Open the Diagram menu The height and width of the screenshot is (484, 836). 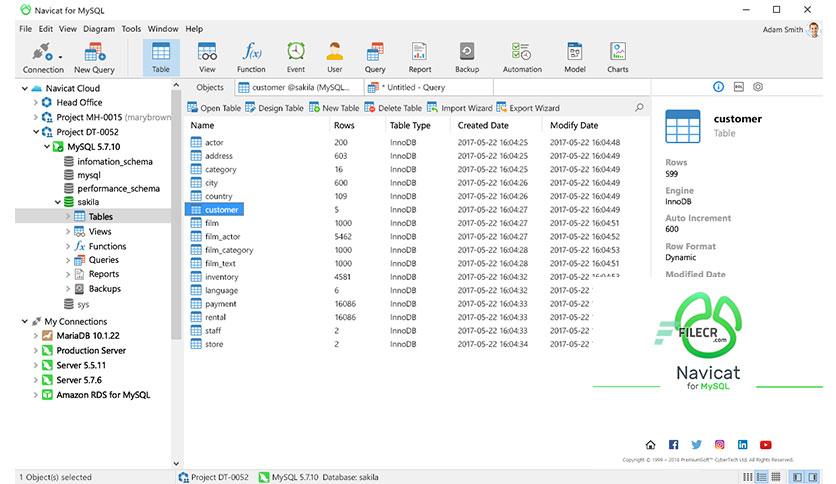pyautogui.click(x=99, y=29)
